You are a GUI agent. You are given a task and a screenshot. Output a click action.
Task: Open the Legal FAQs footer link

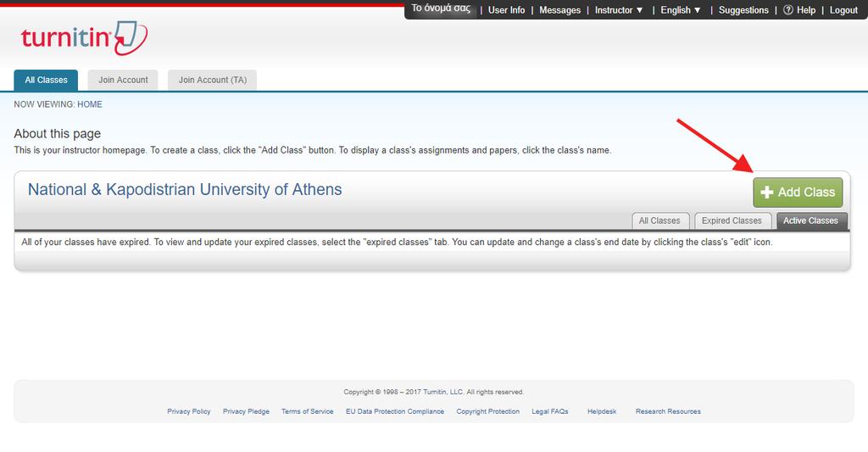(549, 411)
